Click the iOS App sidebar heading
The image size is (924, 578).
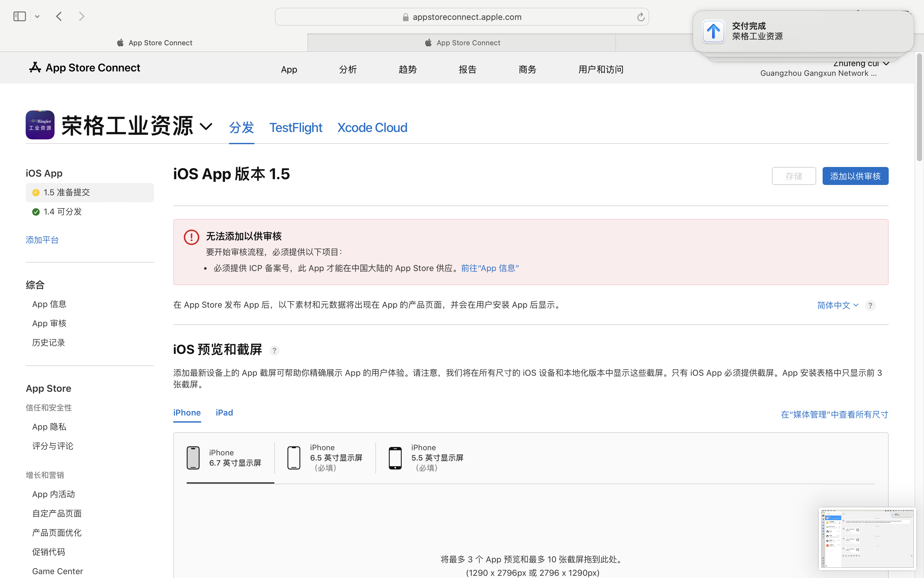click(x=44, y=173)
